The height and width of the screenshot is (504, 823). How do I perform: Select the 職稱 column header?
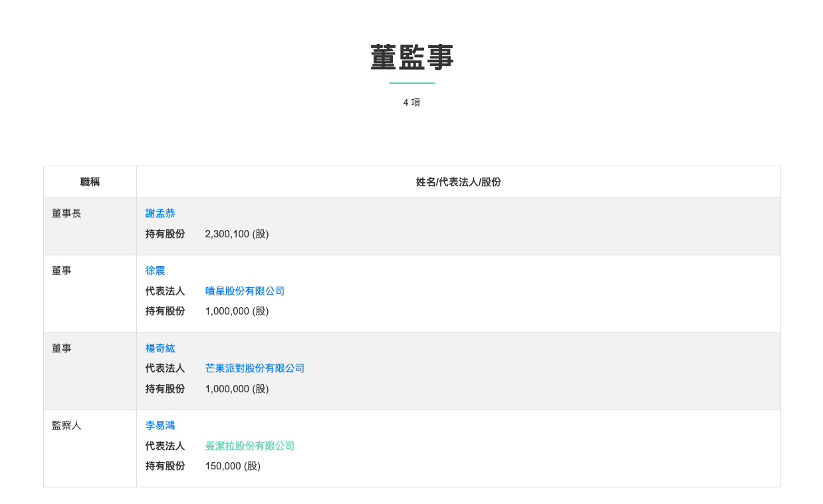90,182
